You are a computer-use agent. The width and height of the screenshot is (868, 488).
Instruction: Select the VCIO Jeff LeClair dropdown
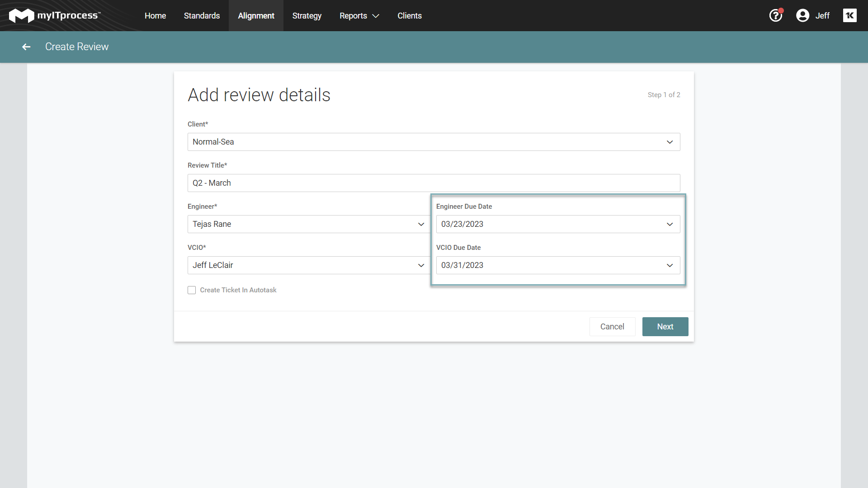click(307, 264)
